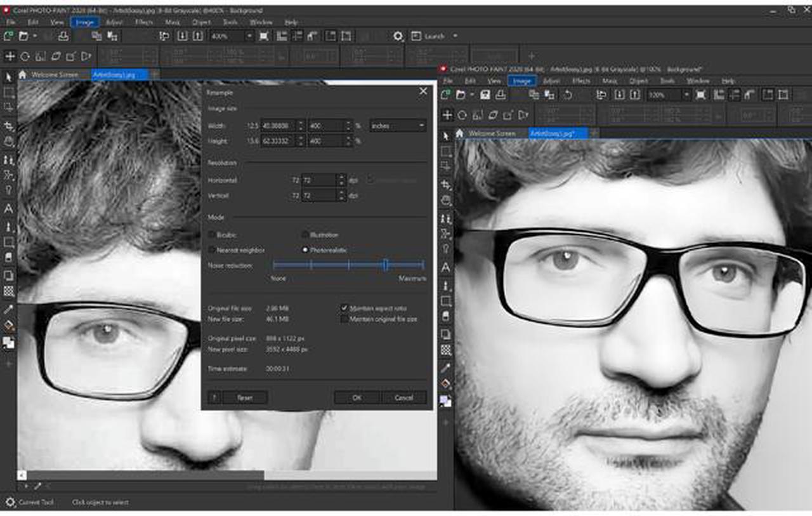Select the Pick tool arrow in left toolbox

pyautogui.click(x=9, y=77)
